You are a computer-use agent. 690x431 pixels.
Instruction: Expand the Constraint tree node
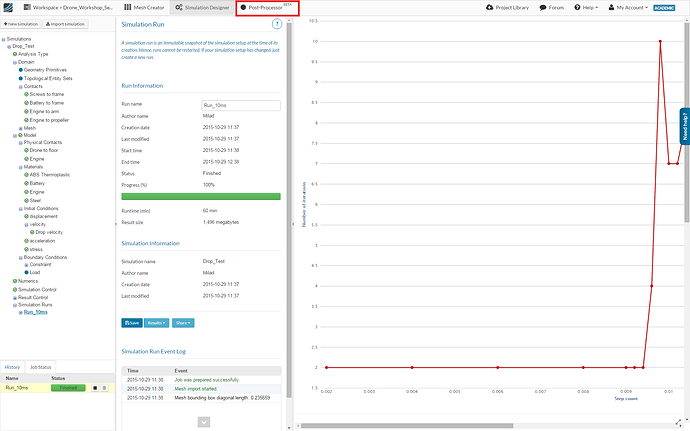pos(26,265)
